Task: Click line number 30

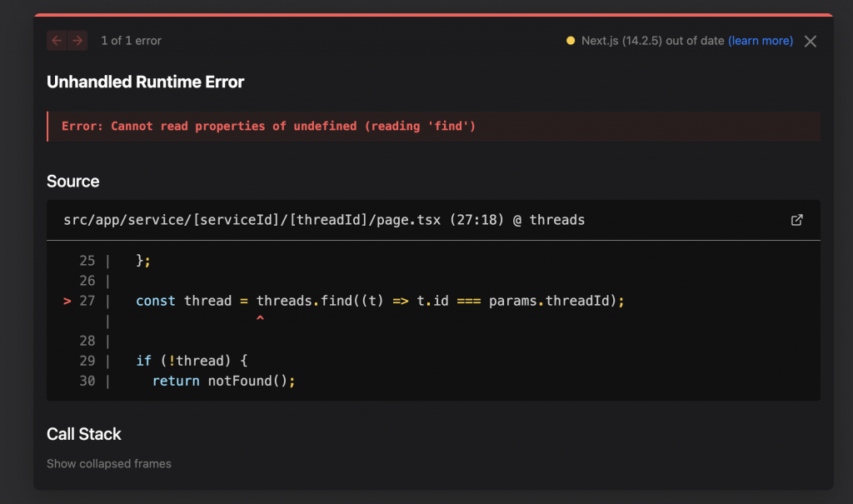Action: [x=87, y=381]
